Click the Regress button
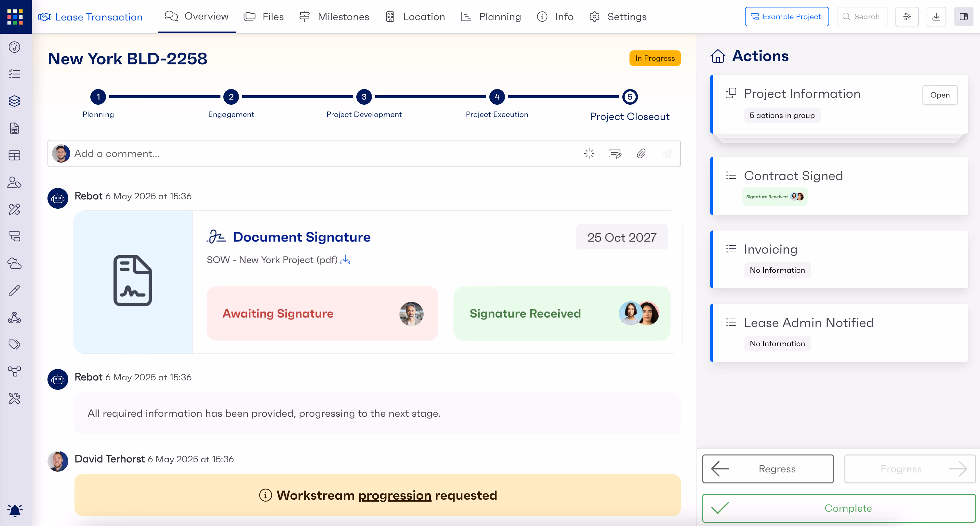The image size is (980, 526). tap(768, 469)
